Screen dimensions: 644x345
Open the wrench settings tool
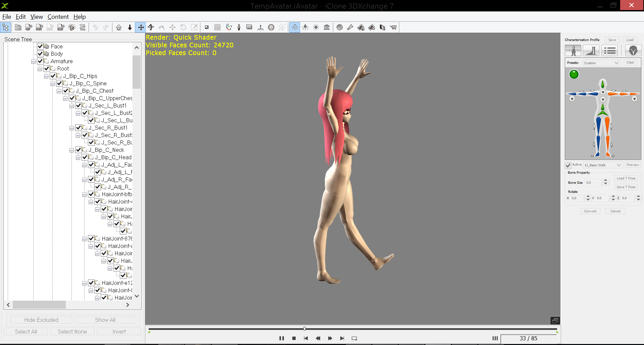click(x=350, y=28)
